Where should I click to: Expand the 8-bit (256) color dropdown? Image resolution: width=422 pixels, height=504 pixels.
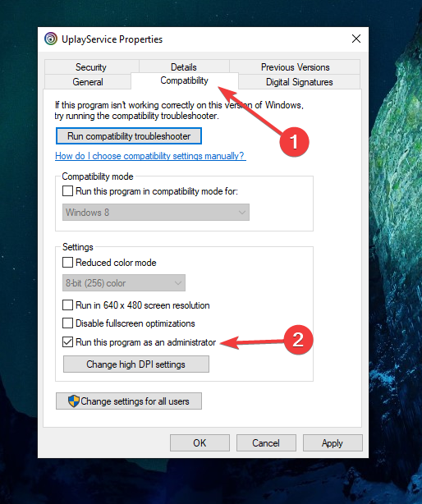click(124, 283)
